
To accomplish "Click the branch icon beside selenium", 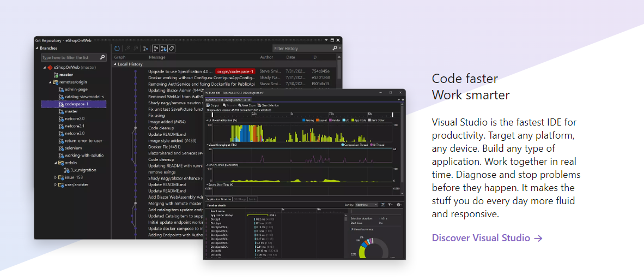I will (61, 148).
